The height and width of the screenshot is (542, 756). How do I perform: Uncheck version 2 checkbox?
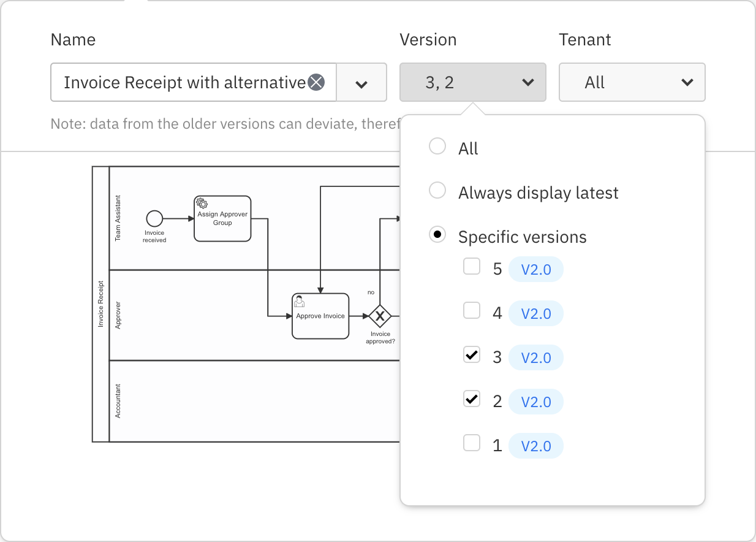(x=471, y=399)
